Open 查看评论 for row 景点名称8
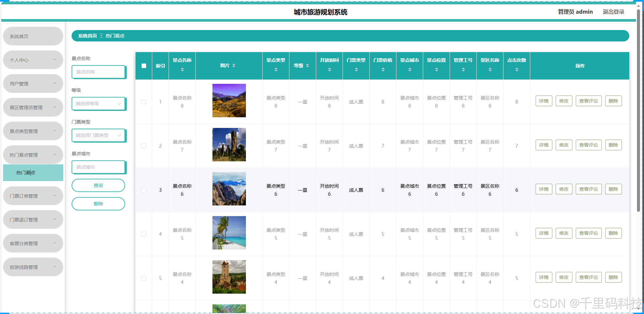Viewport: 644px width, 314px height. (589, 101)
